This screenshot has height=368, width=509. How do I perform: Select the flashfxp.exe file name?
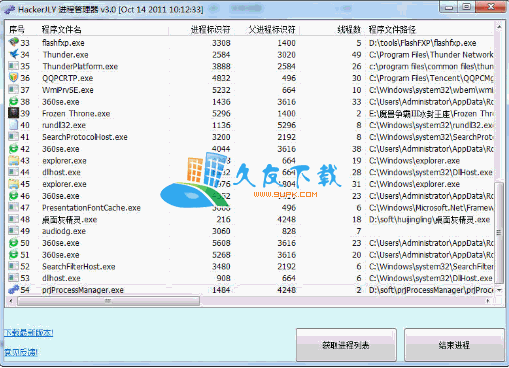tap(63, 43)
